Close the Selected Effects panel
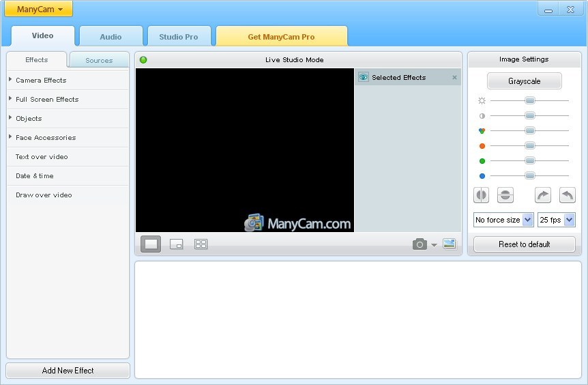Image resolution: width=588 pixels, height=385 pixels. 454,77
